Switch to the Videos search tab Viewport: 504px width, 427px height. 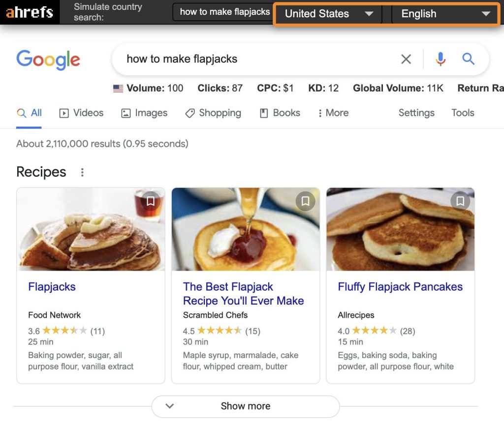(x=81, y=113)
